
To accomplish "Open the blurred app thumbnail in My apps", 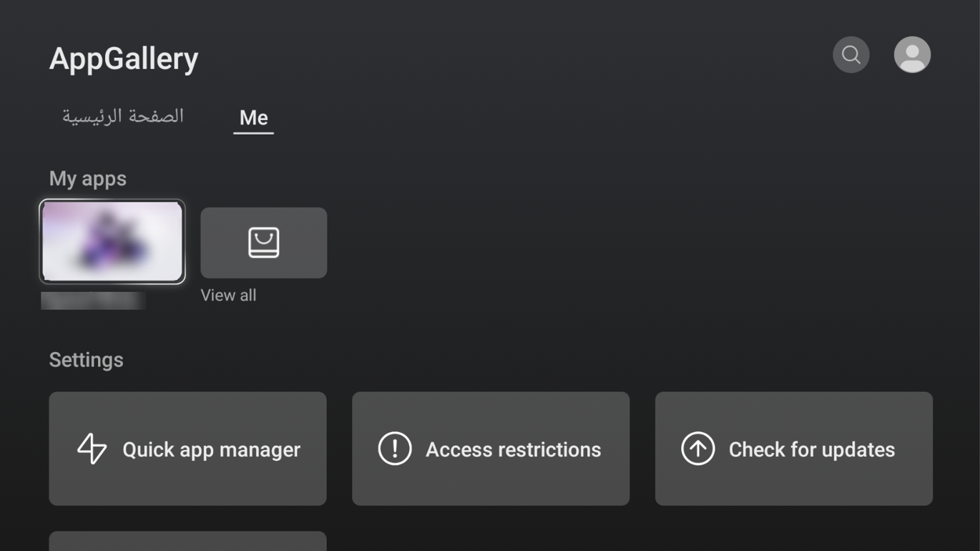I will click(x=112, y=242).
